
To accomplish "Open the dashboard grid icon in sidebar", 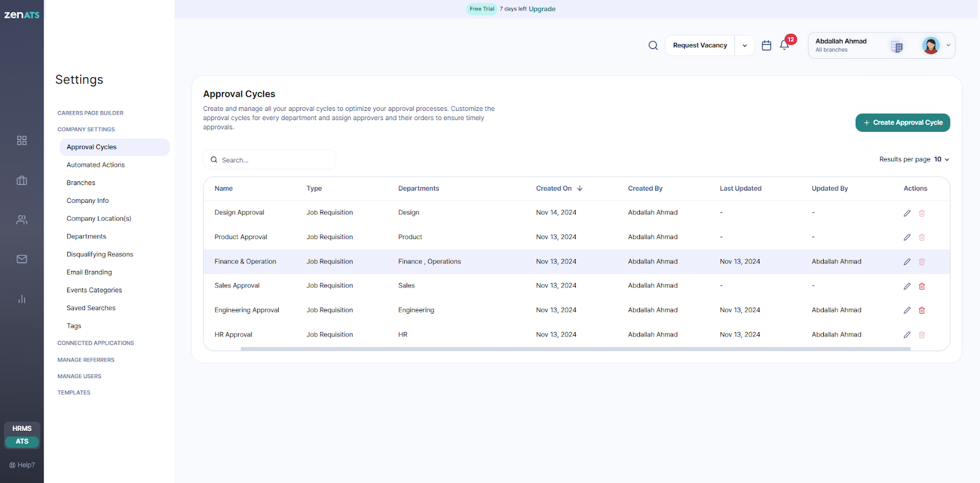I will click(x=22, y=140).
